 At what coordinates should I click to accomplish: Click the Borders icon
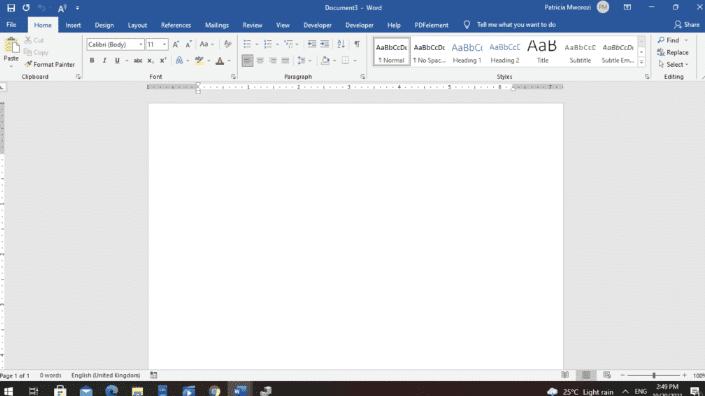[x=345, y=60]
